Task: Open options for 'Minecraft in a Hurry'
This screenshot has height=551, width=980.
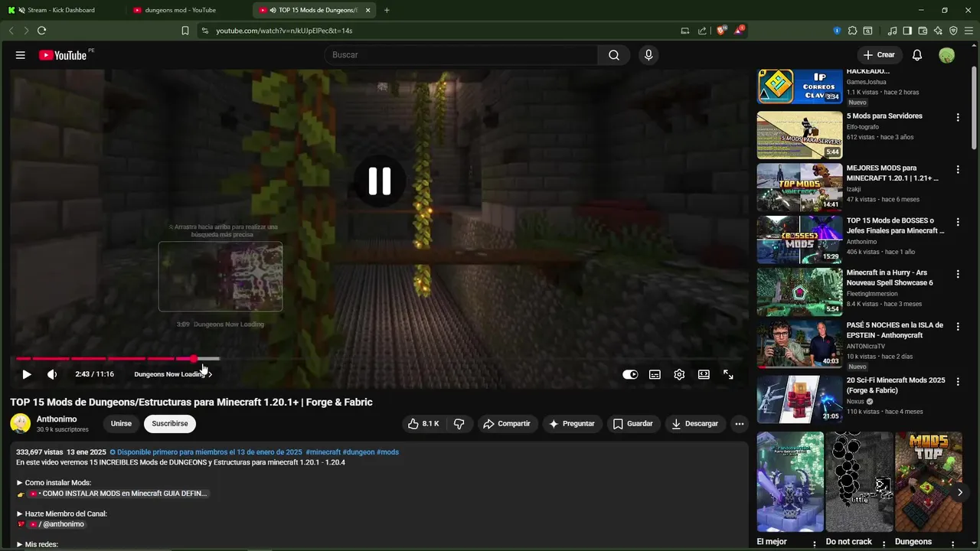Action: [x=958, y=274]
